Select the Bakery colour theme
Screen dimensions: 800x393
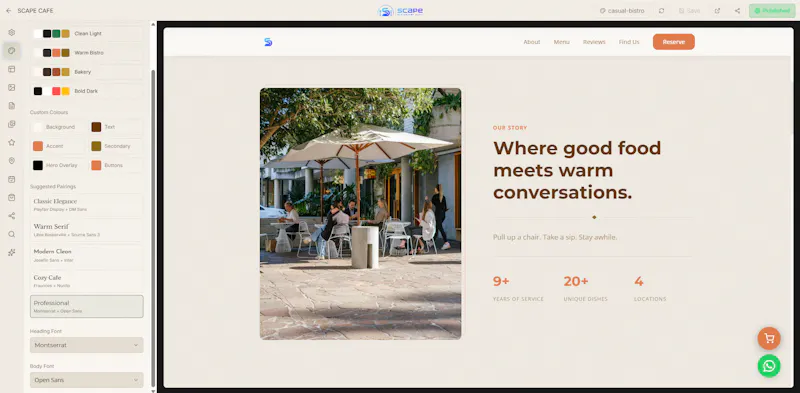point(86,72)
